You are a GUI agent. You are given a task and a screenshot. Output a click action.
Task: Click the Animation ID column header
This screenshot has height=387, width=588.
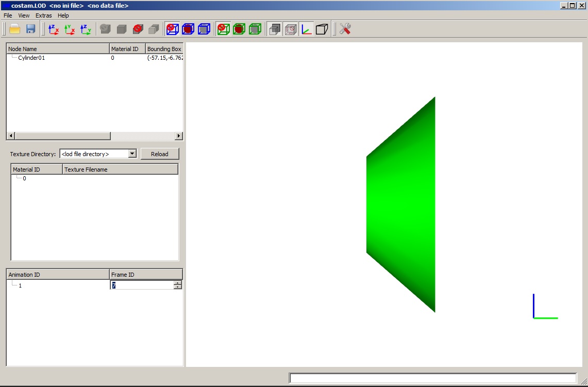coord(58,275)
